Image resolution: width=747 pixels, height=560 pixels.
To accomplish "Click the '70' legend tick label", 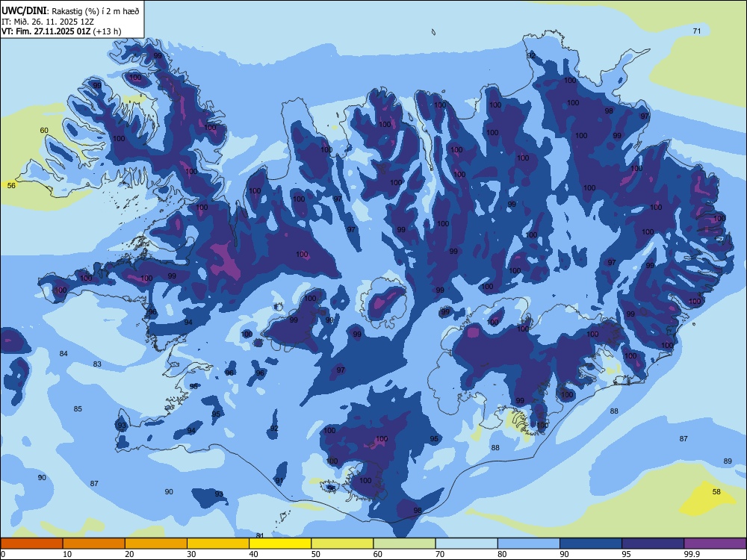I will tap(440, 554).
